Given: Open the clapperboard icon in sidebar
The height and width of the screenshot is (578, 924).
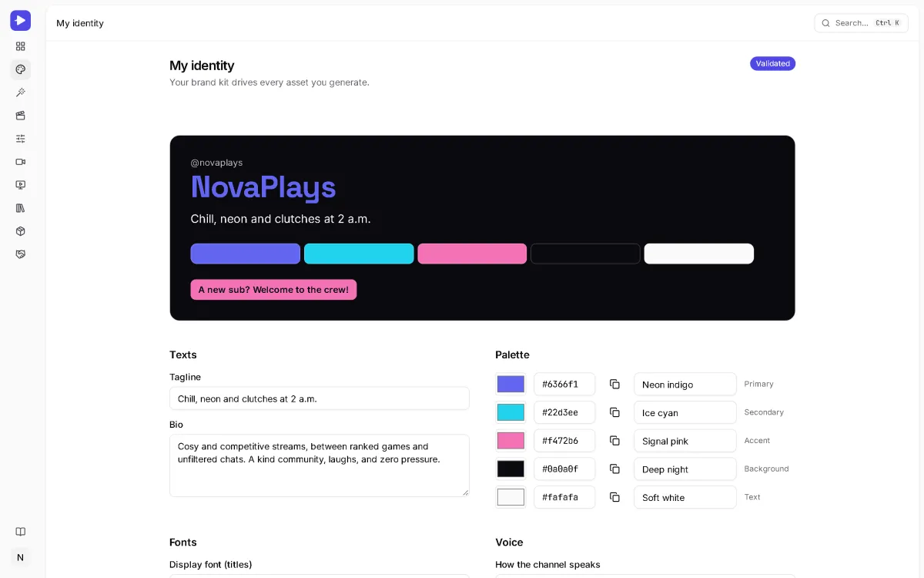Looking at the screenshot, I should 21,116.
